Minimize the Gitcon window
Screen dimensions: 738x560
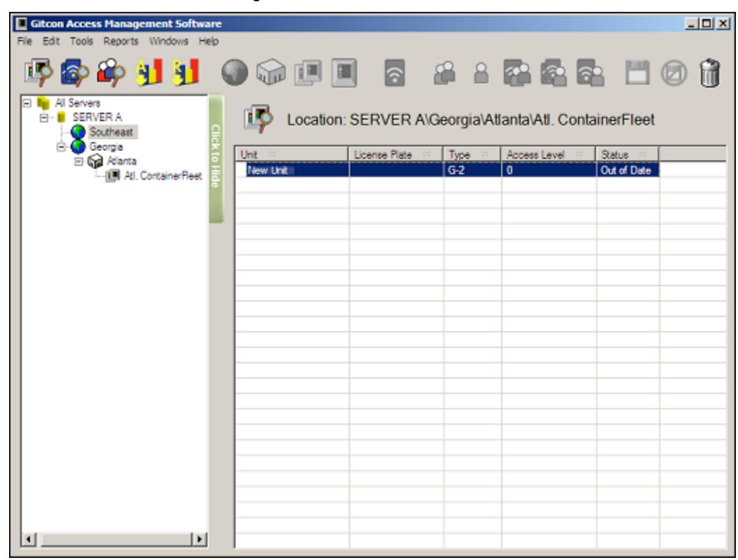[692, 22]
